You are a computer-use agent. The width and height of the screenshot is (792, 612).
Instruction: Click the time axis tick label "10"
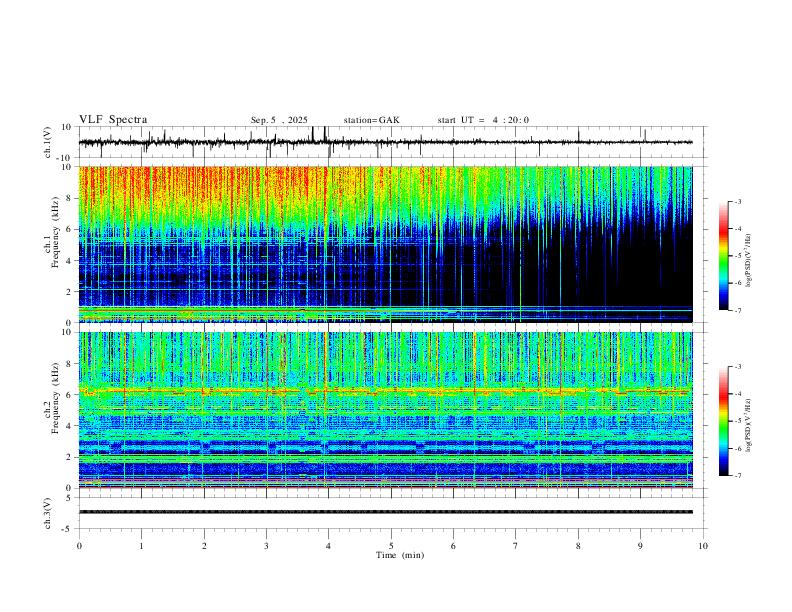[x=703, y=546]
